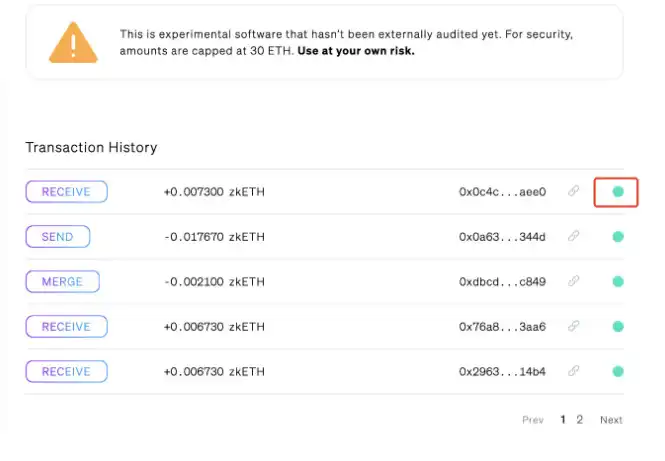Click green status dot for SEND transaction
The image size is (665, 461).
pyautogui.click(x=618, y=237)
